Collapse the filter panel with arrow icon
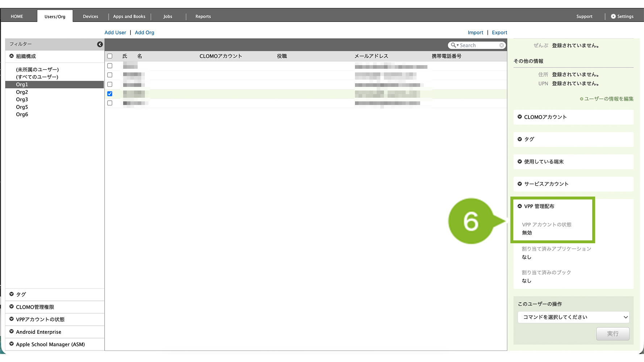The image size is (644, 362). click(100, 44)
